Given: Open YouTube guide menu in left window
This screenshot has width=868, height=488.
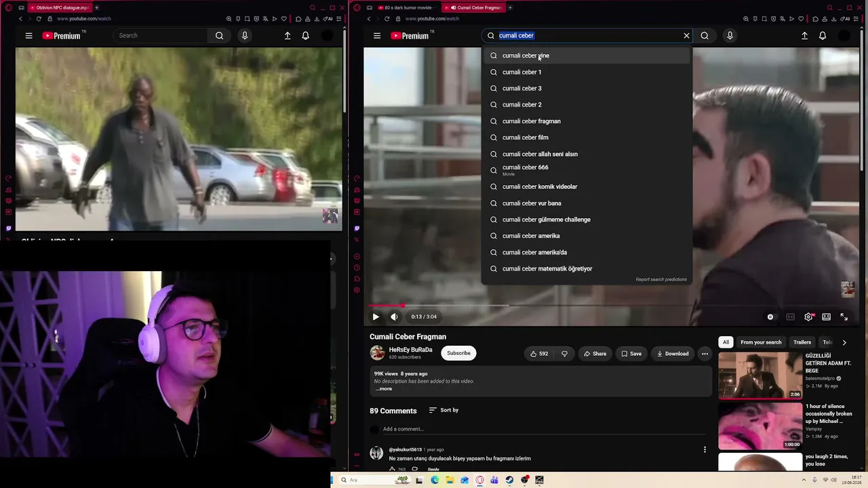Looking at the screenshot, I should (28, 36).
